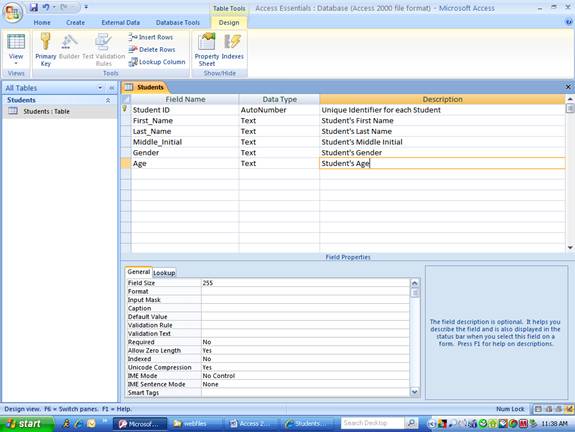Switch to the Home ribbon tab
Screen dimensions: 575x432
[x=42, y=23]
